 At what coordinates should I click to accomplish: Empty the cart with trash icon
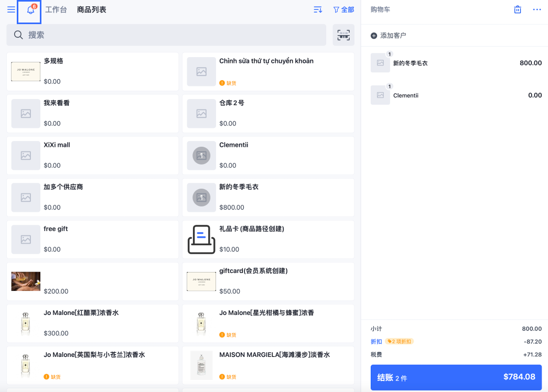click(518, 9)
